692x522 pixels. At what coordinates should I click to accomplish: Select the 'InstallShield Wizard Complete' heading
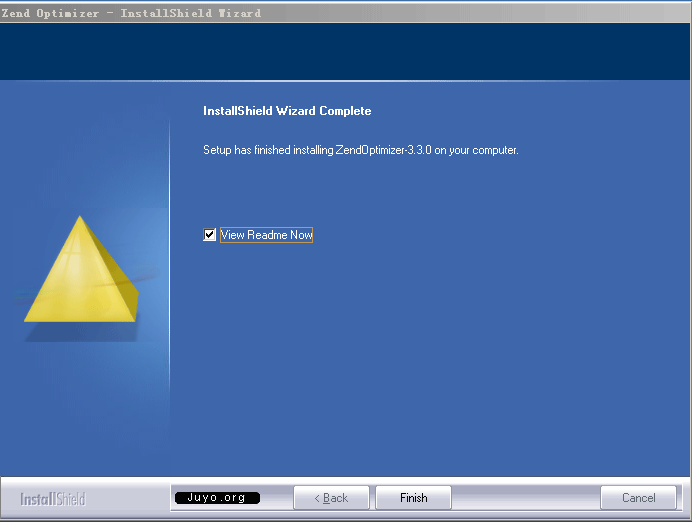pyautogui.click(x=287, y=111)
